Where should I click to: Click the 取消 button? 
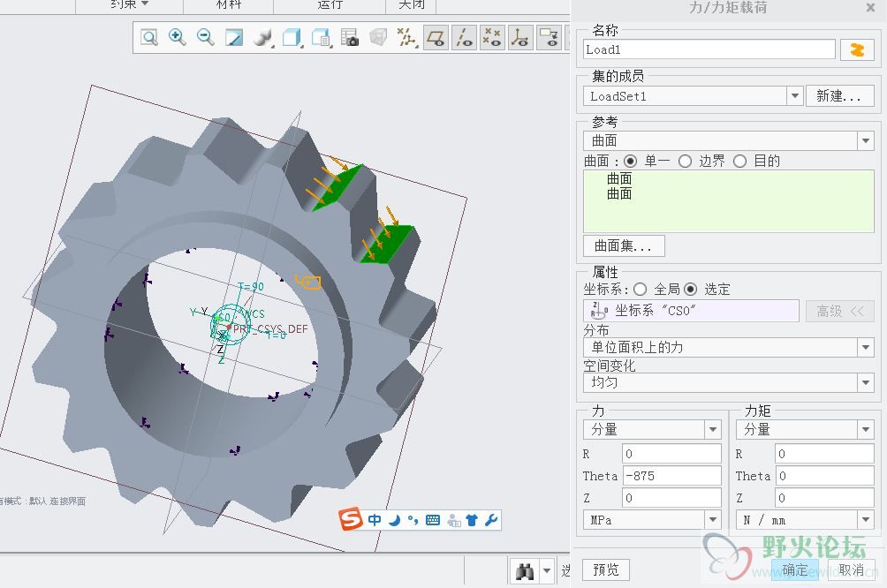[x=852, y=569]
